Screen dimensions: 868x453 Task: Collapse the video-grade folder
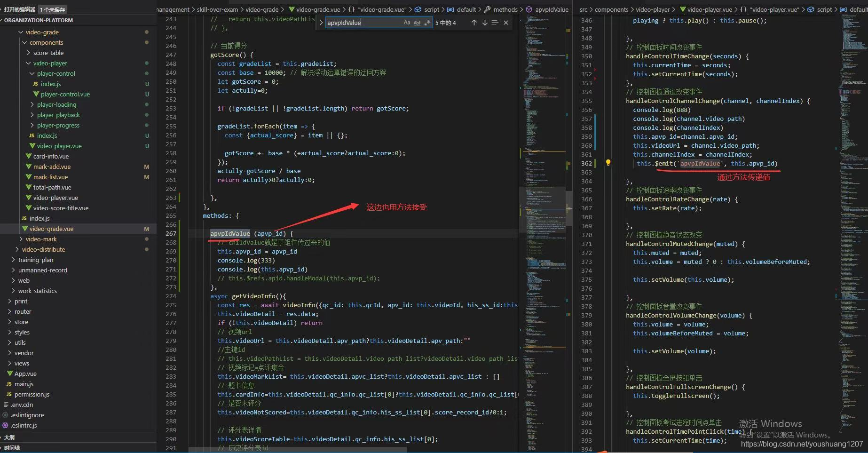coord(21,32)
